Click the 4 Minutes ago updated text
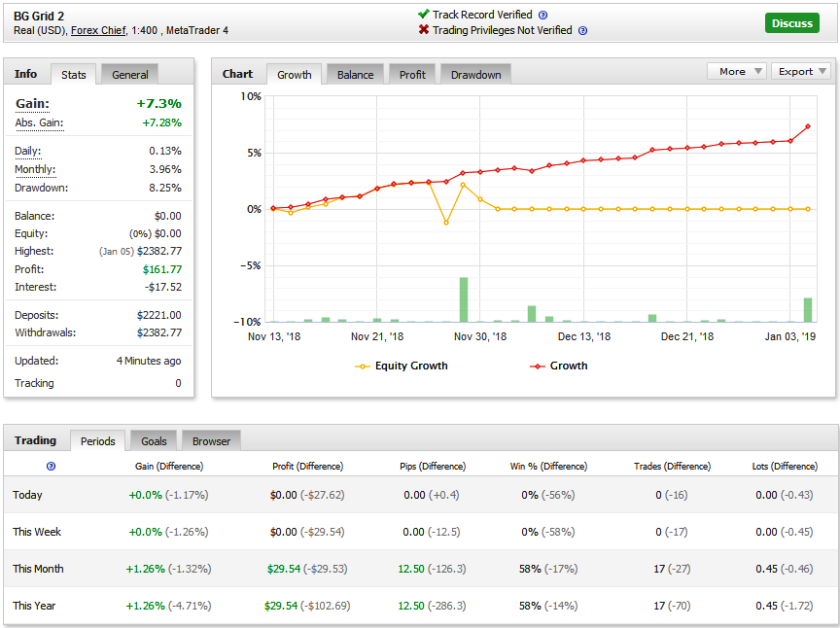This screenshot has width=840, height=628. (x=149, y=361)
